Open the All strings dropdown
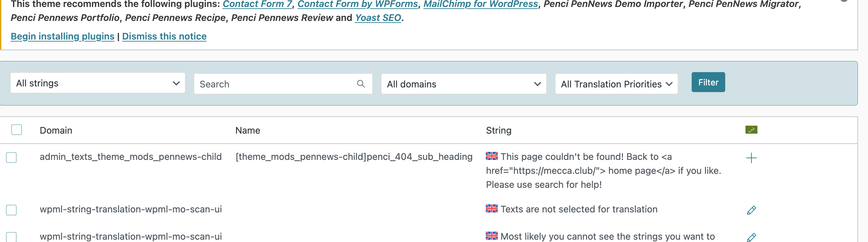868x242 pixels. pos(98,83)
